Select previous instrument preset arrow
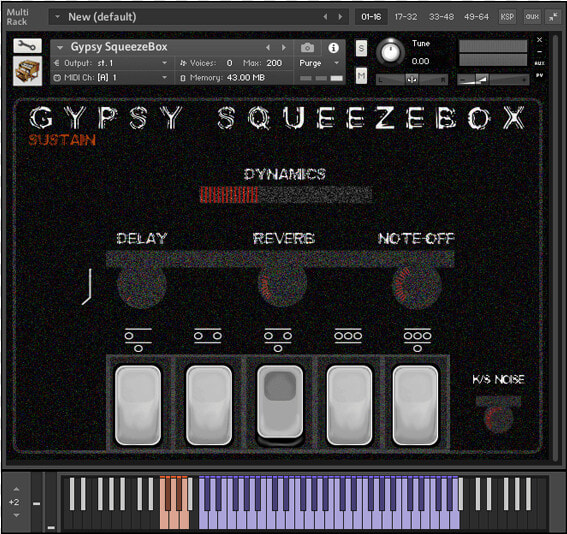 [268, 48]
